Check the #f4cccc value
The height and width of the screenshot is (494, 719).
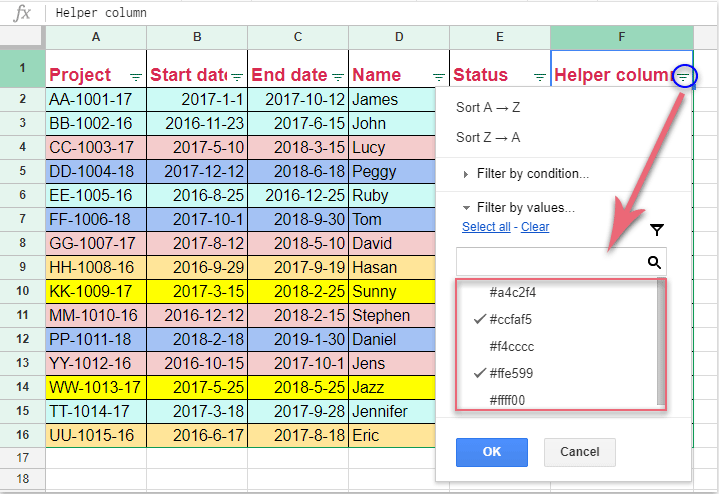coord(511,346)
